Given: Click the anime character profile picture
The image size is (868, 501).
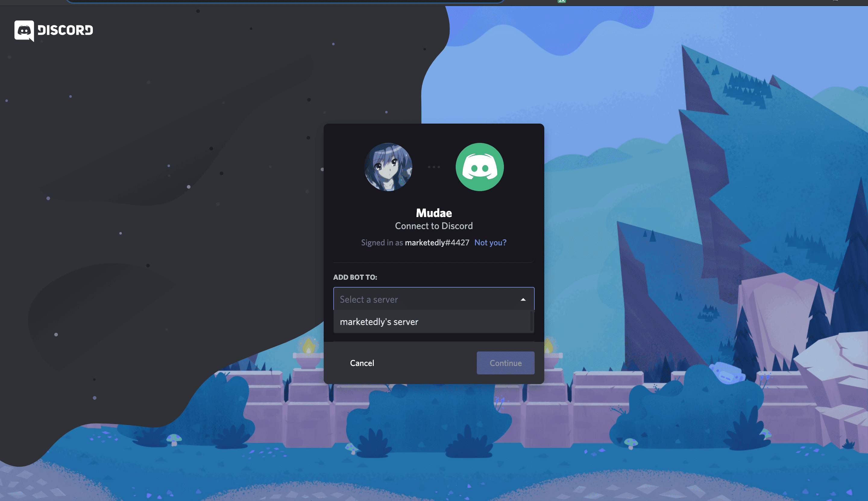Looking at the screenshot, I should click(388, 166).
